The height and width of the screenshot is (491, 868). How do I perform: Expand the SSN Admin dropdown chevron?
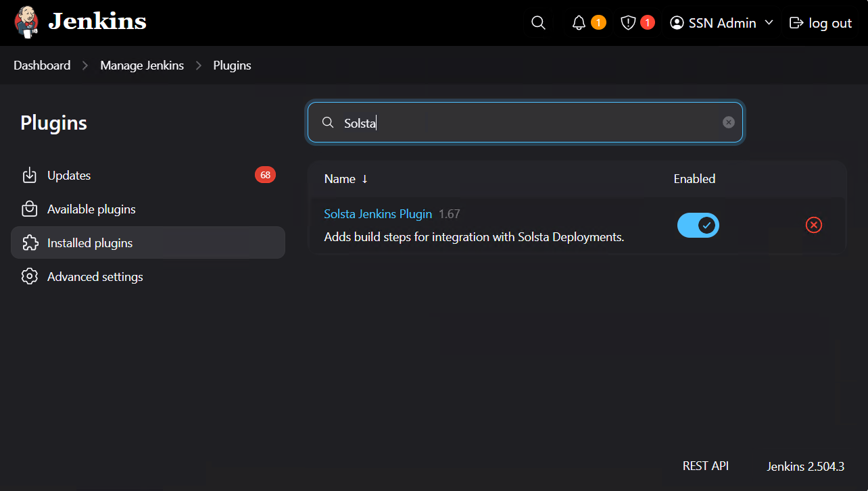(x=769, y=22)
